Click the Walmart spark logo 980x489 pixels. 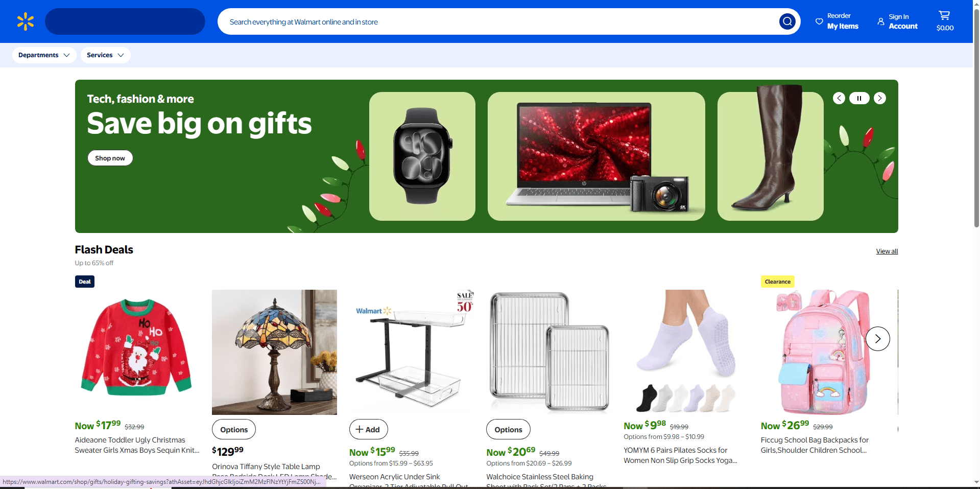click(x=26, y=21)
